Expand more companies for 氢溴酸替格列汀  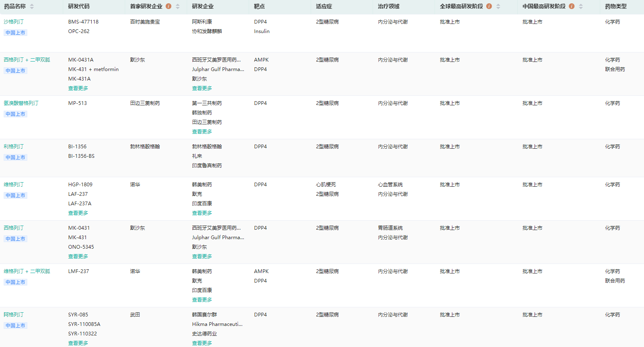(x=202, y=132)
